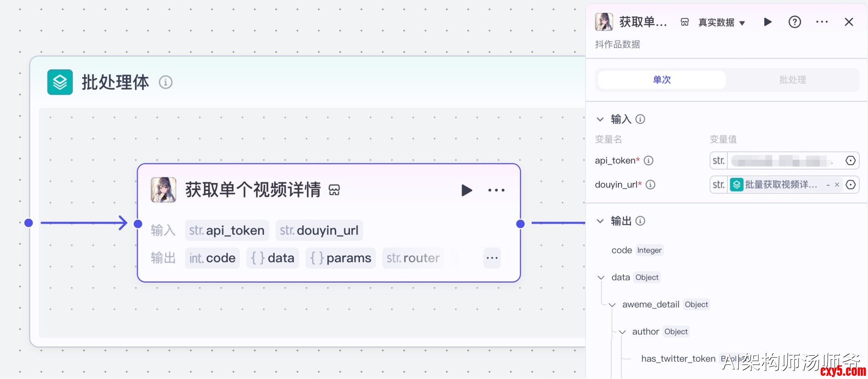
Task: Run the node from the side panel play button
Action: (768, 22)
